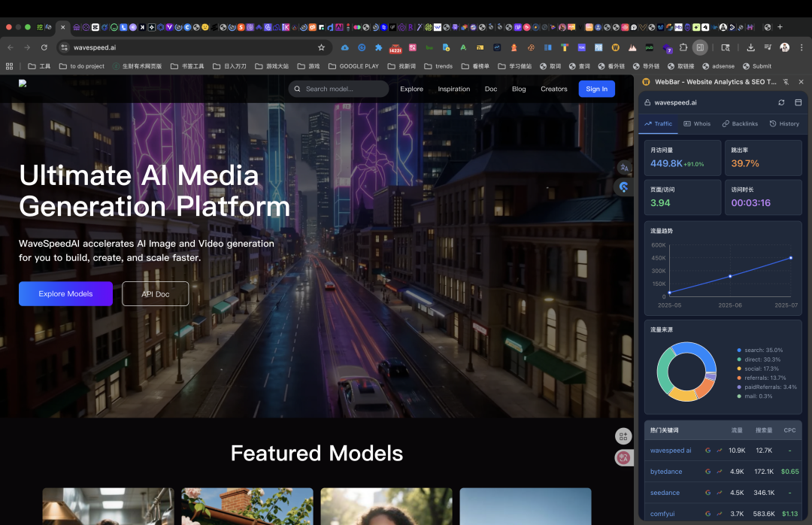Click the blue cloud extension icon
The height and width of the screenshot is (525, 812).
[345, 47]
